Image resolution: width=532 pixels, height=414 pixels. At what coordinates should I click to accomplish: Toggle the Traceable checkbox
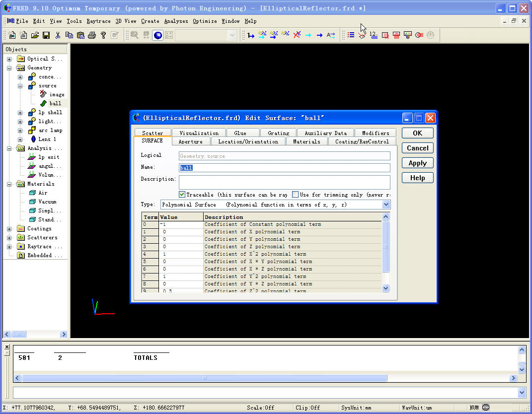[182, 194]
